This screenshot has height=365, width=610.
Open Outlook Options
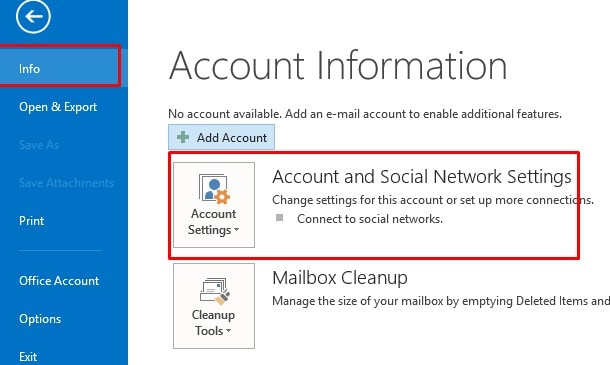pos(40,319)
